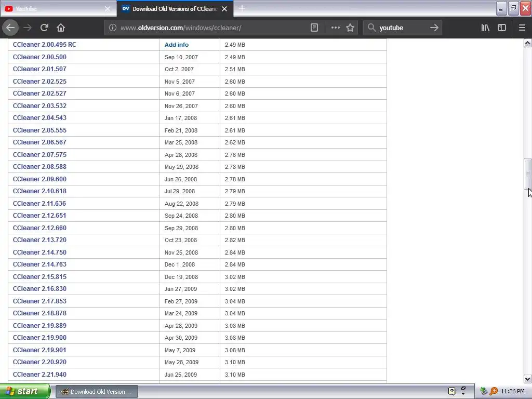Open CCleaner 2.05.555 link
Screen dimensions: 532x399
pos(39,130)
